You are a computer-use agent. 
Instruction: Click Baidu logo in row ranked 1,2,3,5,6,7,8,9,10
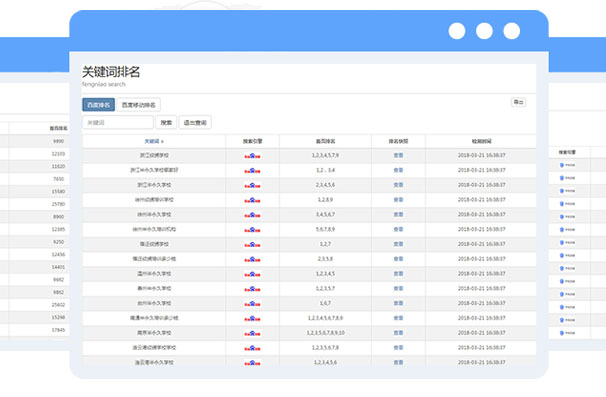[252, 333]
